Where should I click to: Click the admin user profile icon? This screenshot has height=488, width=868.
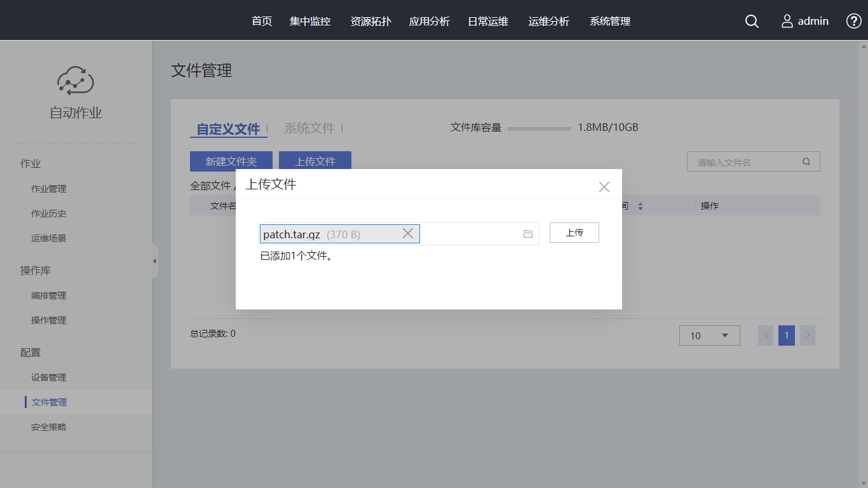787,22
